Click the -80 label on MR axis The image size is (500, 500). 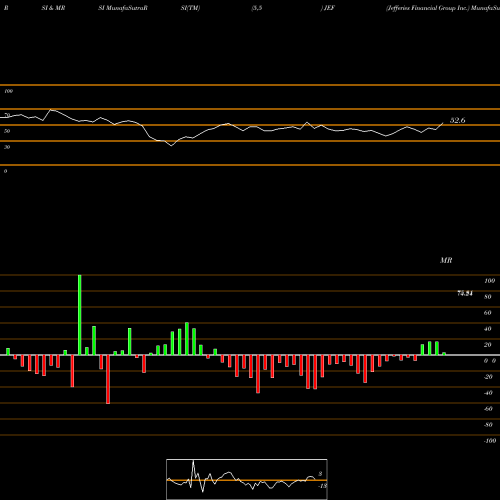pyautogui.click(x=488, y=425)
